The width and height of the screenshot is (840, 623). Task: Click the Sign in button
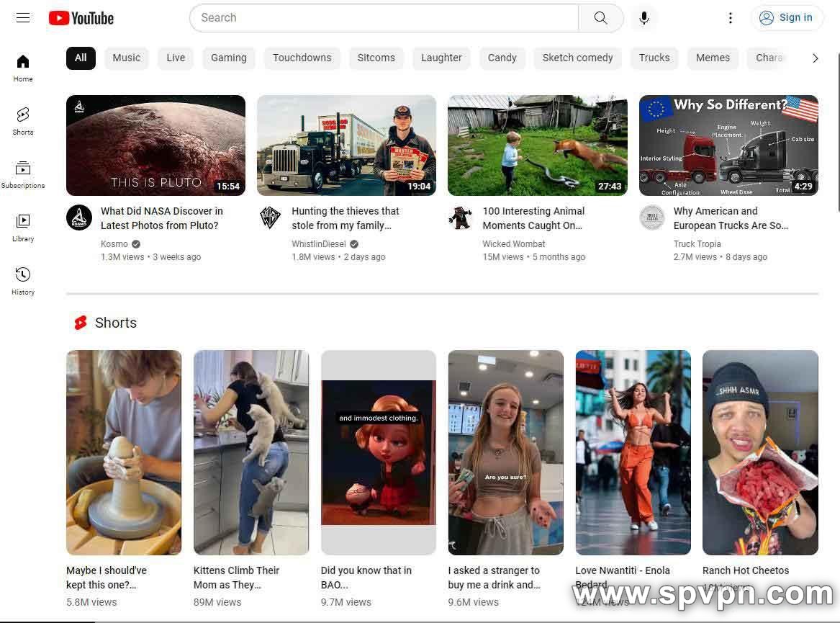[787, 18]
